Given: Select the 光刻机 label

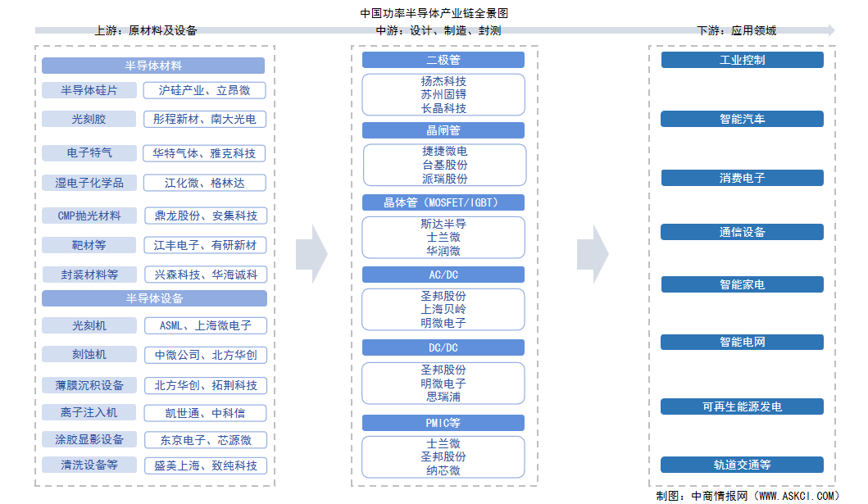Looking at the screenshot, I should (x=89, y=325).
